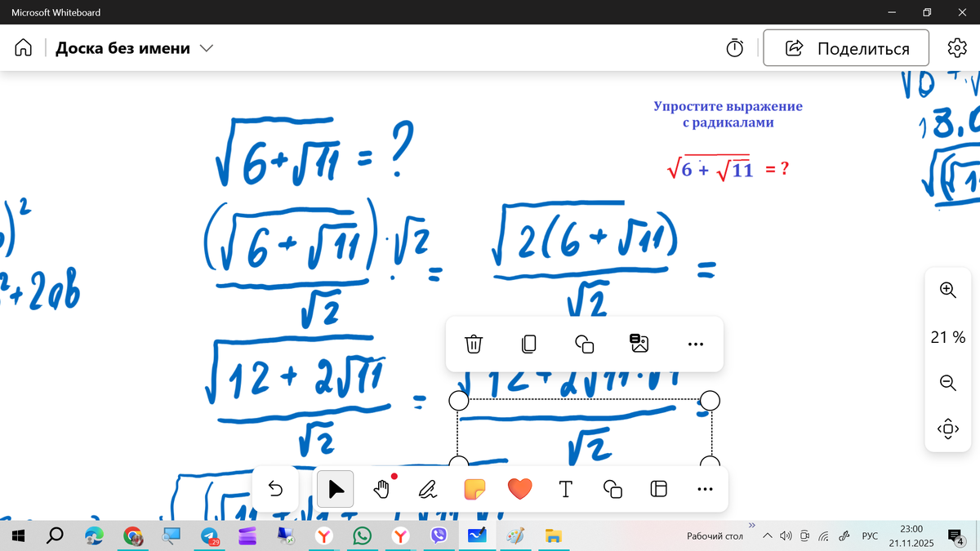This screenshot has width=980, height=551.
Task: Delete the selected ink object
Action: (474, 344)
